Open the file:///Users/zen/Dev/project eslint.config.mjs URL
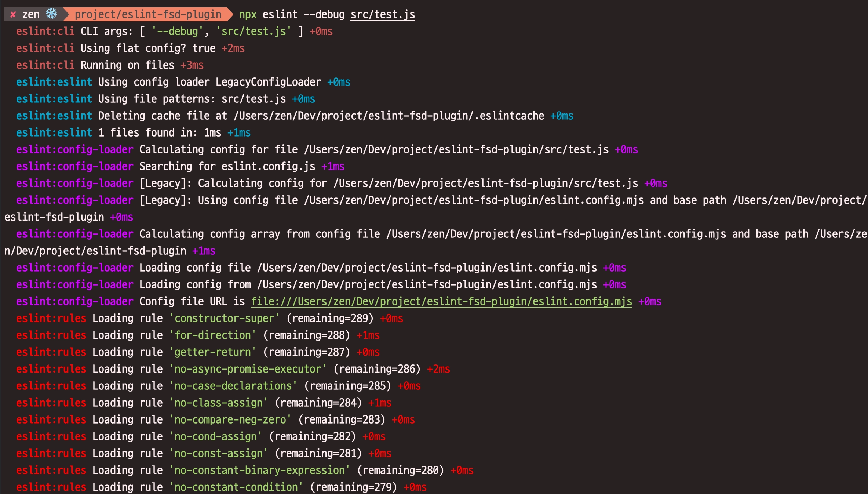The width and height of the screenshot is (868, 494). (441, 302)
